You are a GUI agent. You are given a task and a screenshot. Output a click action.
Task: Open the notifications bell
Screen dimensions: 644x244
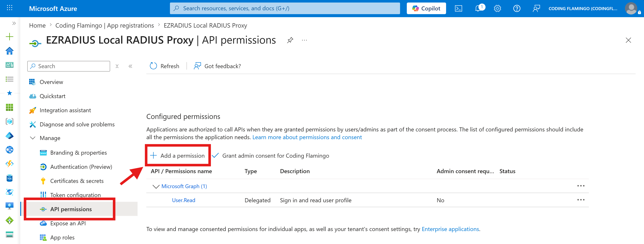click(478, 8)
